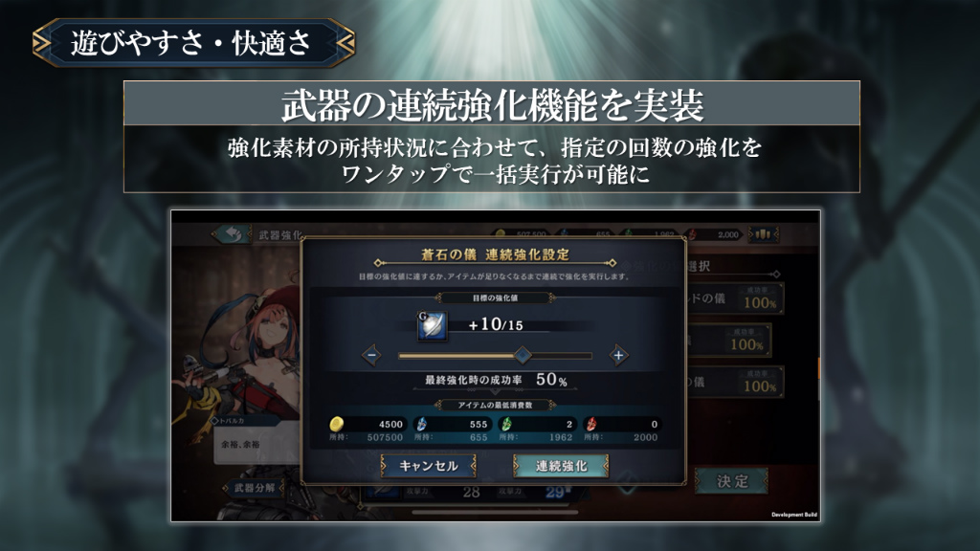This screenshot has width=980, height=551.
Task: Click the green crystal item icon
Action: click(x=506, y=424)
